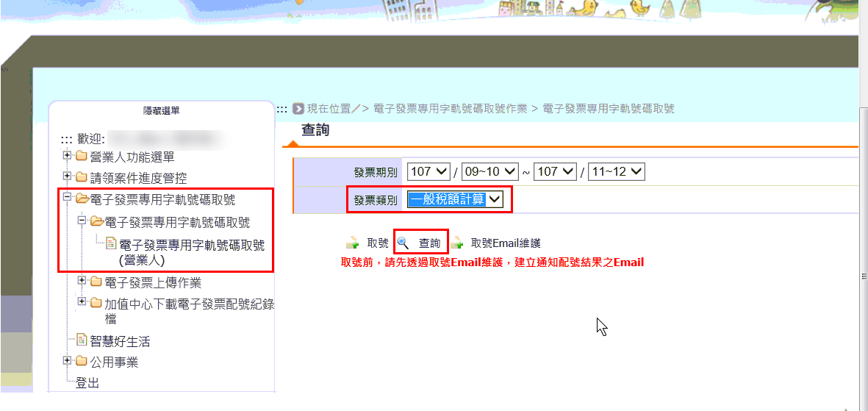
Task: Open the start year 107 dropdown
Action: [428, 172]
